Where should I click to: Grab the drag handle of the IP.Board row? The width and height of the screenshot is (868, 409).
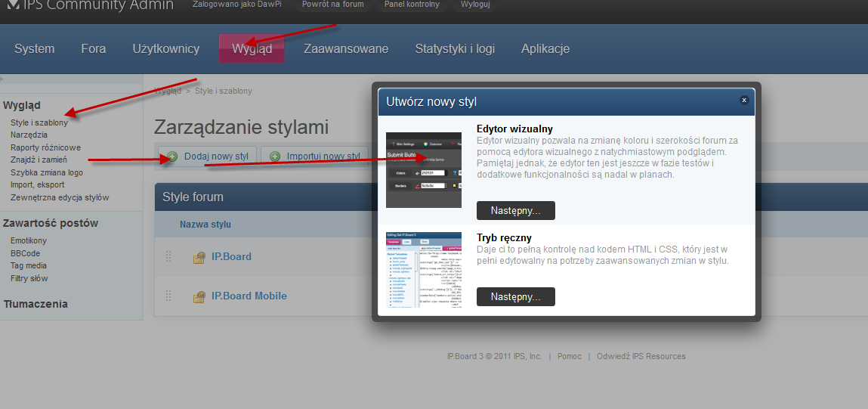pos(168,256)
